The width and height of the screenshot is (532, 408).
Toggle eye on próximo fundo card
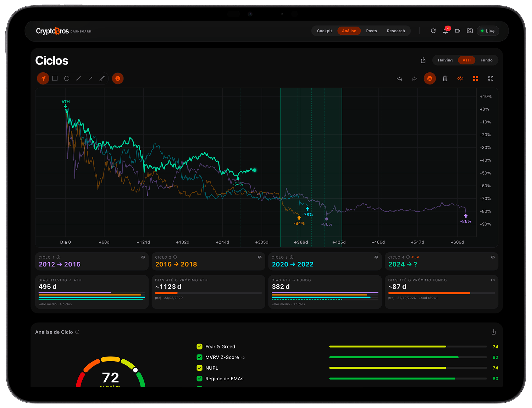pos(493,280)
